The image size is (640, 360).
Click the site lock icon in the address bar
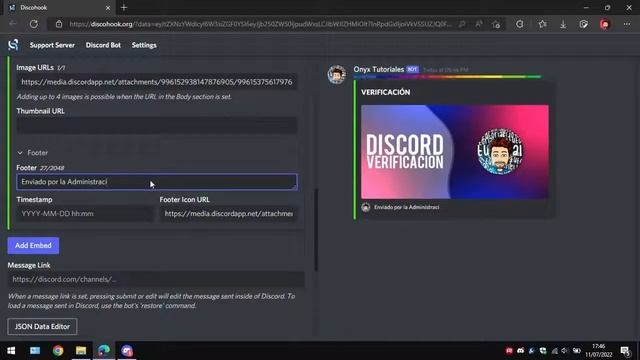pyautogui.click(x=59, y=24)
